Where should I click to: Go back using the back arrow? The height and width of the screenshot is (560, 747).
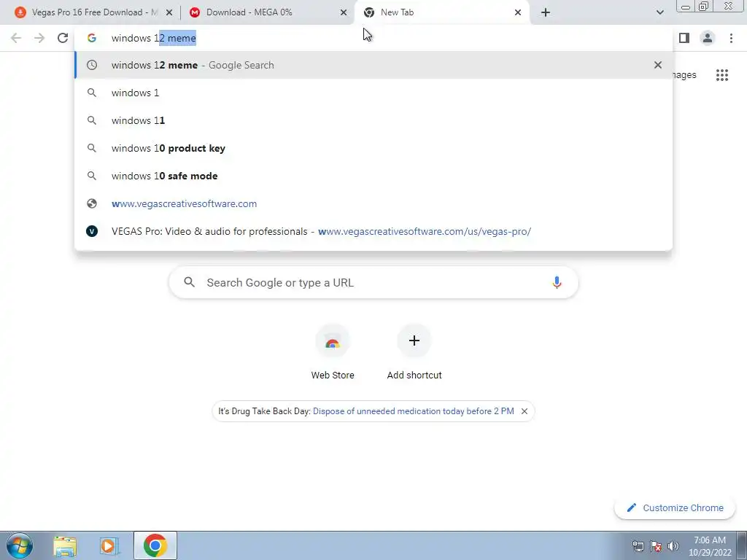coord(16,38)
